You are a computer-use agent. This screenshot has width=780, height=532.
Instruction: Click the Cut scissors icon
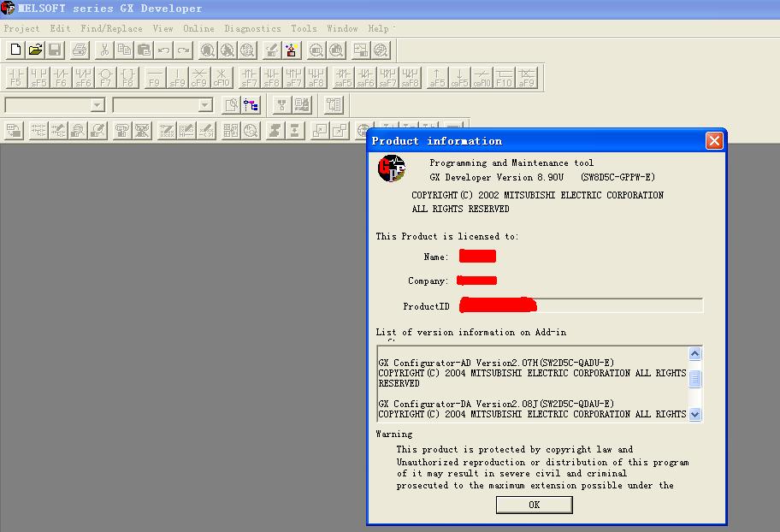pyautogui.click(x=104, y=50)
